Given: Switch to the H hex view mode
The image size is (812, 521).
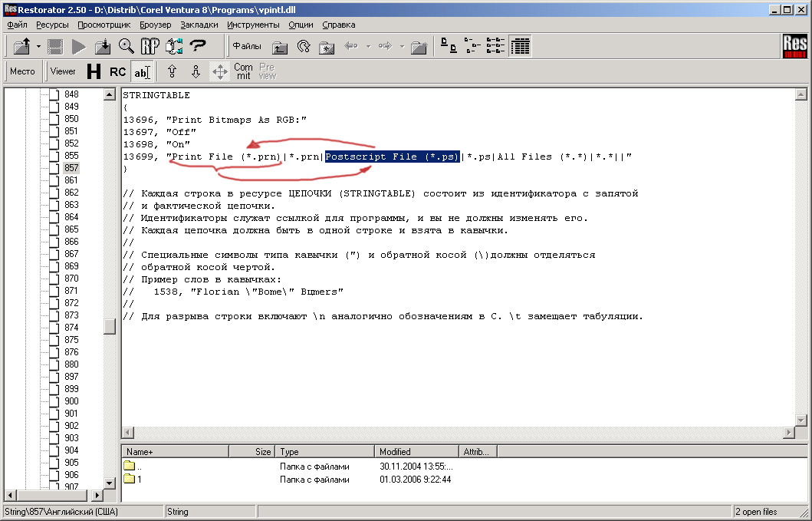Looking at the screenshot, I should (94, 71).
